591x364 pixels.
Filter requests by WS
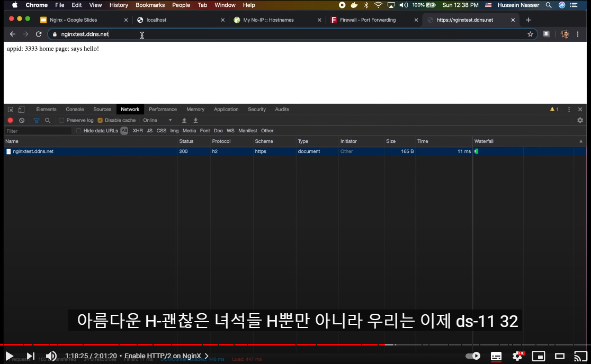click(x=231, y=131)
